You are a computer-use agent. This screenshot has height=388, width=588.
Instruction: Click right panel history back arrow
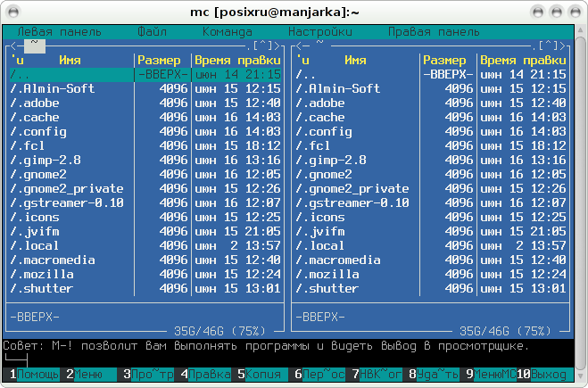point(299,46)
